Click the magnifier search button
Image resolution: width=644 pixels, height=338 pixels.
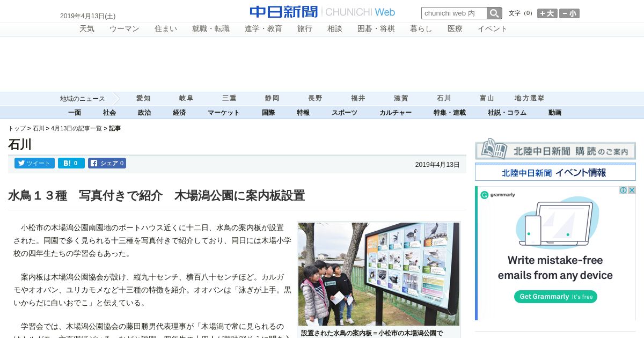click(x=494, y=13)
